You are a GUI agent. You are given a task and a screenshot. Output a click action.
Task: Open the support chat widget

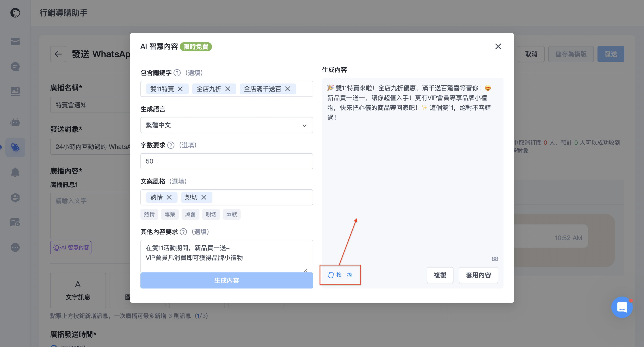(x=622, y=307)
